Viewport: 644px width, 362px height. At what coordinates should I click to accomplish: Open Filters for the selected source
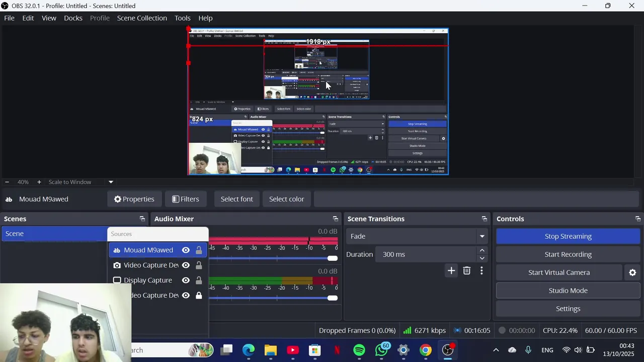click(x=186, y=199)
